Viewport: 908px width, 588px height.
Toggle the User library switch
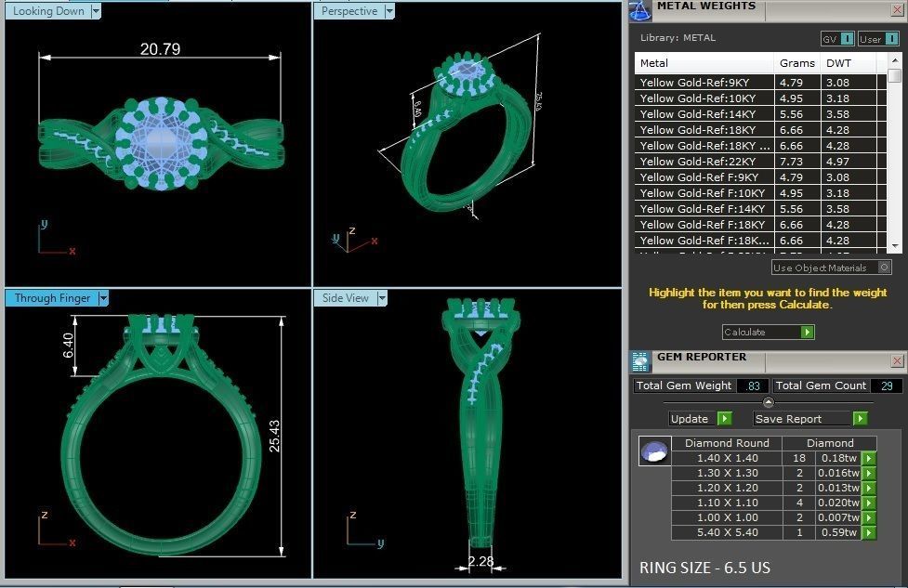coord(892,39)
